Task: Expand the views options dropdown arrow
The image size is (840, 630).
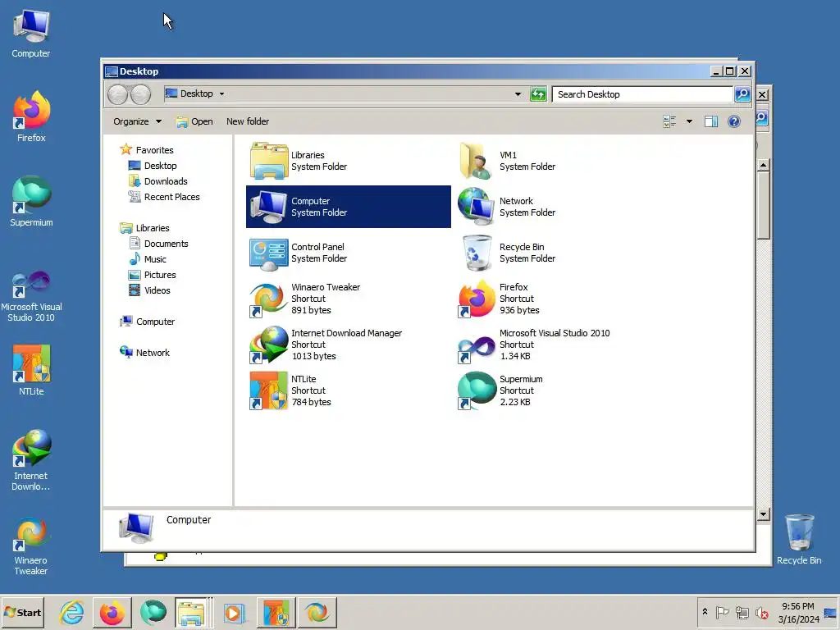Action: pos(689,121)
